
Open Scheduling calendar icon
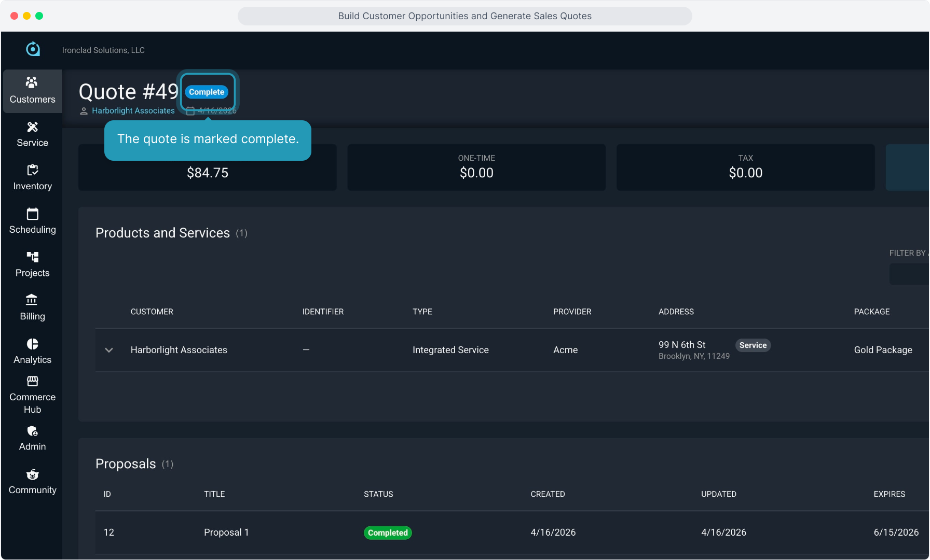click(x=32, y=214)
